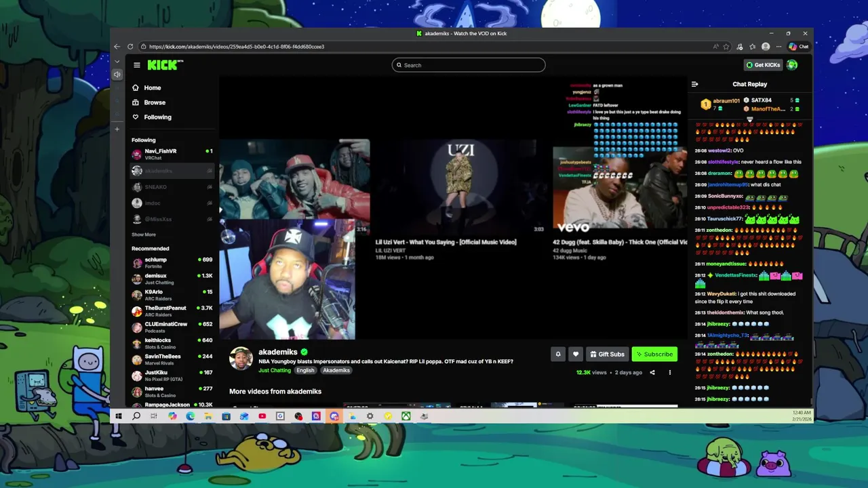Screen dimensions: 868x488
Task: Click the akademiks streamer avatar
Action: pyautogui.click(x=241, y=359)
